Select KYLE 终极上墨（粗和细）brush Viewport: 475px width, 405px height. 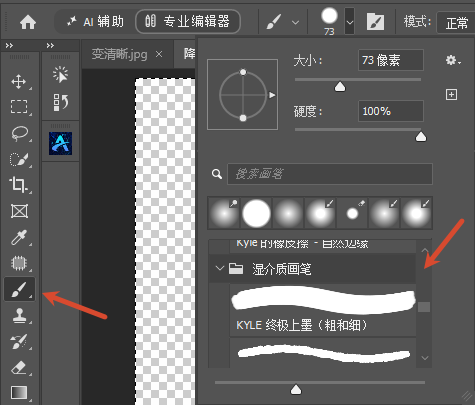[x=323, y=310]
